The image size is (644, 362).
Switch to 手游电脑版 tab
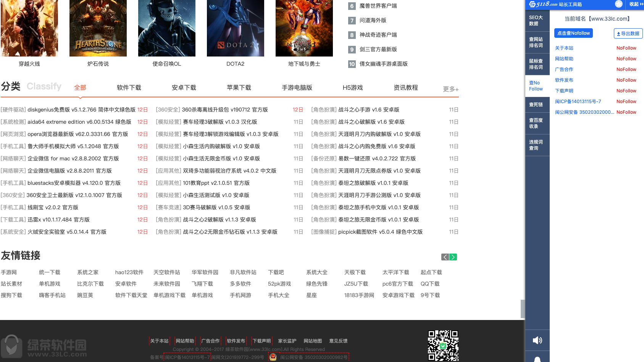click(297, 88)
